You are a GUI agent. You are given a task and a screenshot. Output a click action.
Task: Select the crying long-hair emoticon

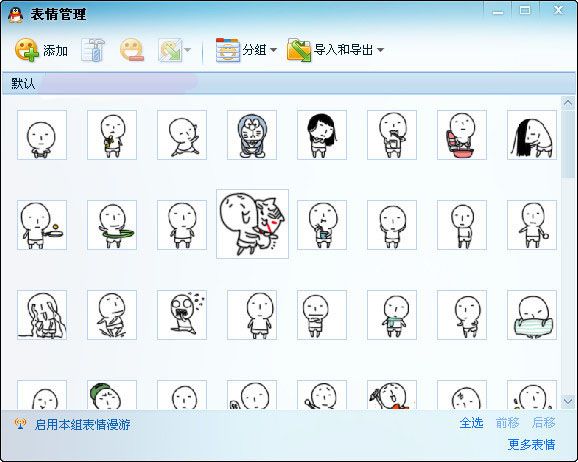pos(42,315)
